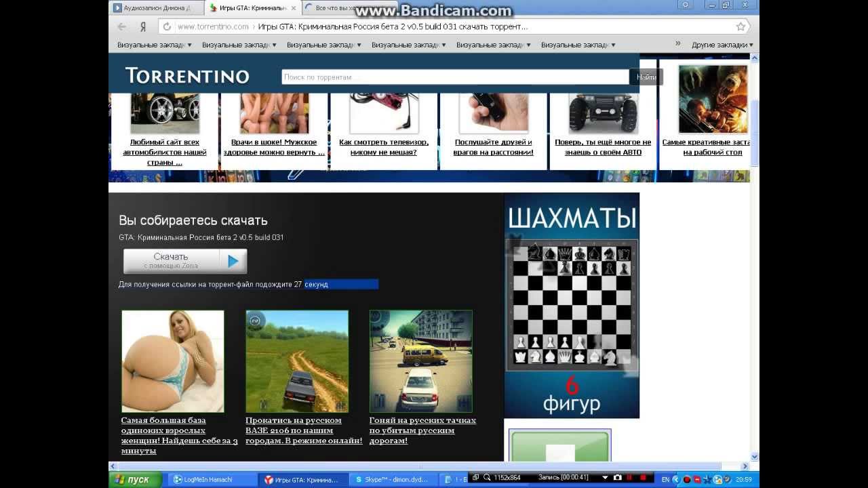The width and height of the screenshot is (868, 488).
Task: Open 'Послушайте друзей и врагов' link
Action: click(493, 147)
